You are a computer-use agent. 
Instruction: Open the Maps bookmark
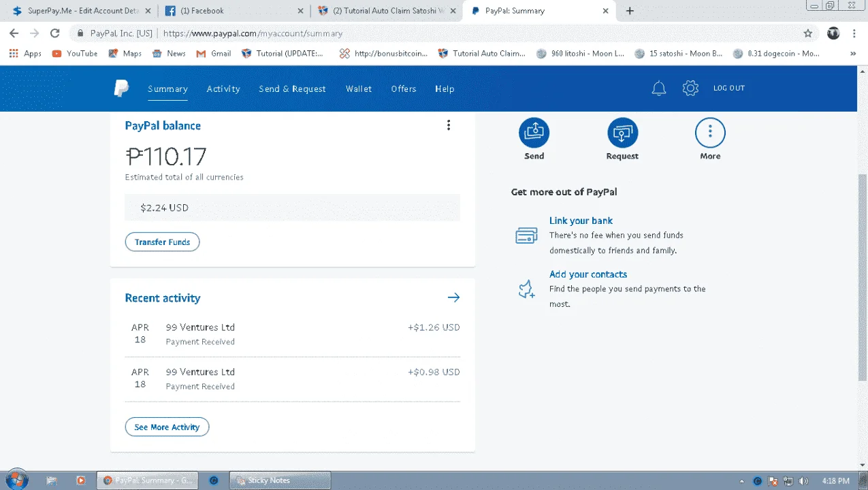click(x=125, y=53)
